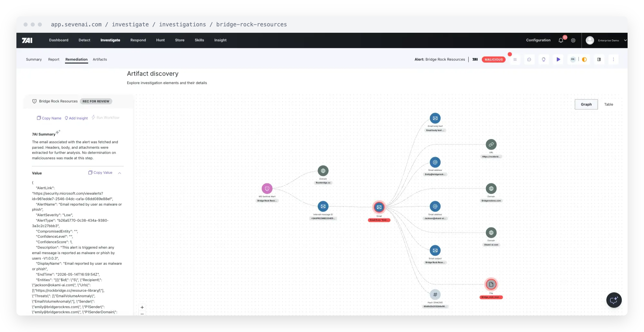
Task: Select the red File node
Action: pyautogui.click(x=491, y=284)
